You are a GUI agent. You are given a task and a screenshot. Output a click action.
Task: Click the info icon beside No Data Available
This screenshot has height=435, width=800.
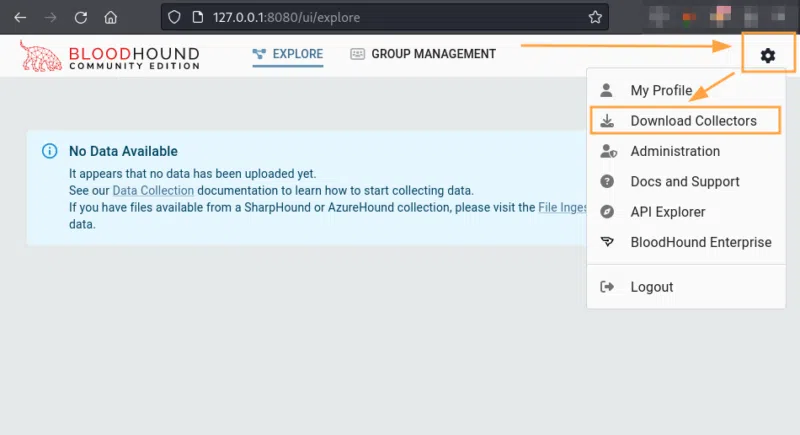point(49,151)
